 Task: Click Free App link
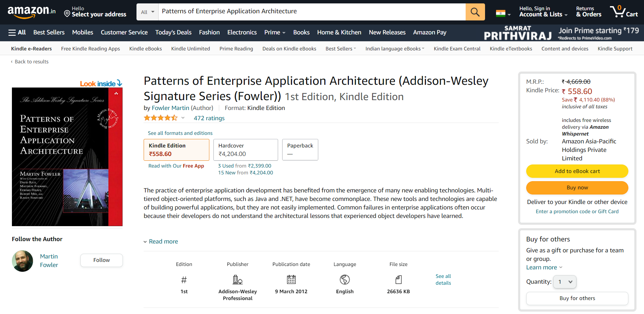193,166
